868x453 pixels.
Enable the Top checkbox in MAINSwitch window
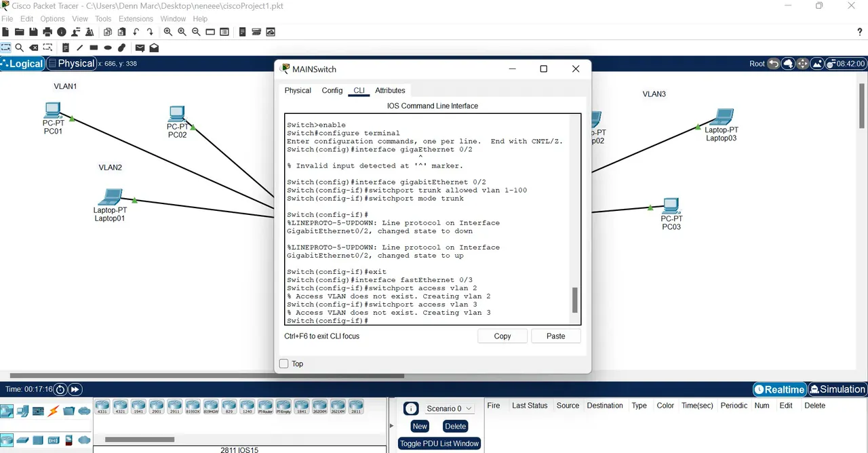point(284,364)
